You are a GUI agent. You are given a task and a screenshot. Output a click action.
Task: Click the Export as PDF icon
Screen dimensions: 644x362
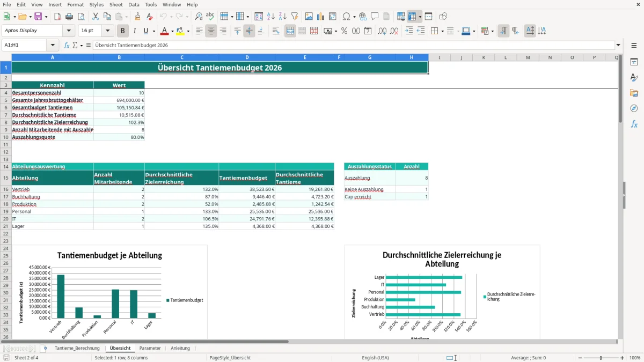tap(57, 17)
